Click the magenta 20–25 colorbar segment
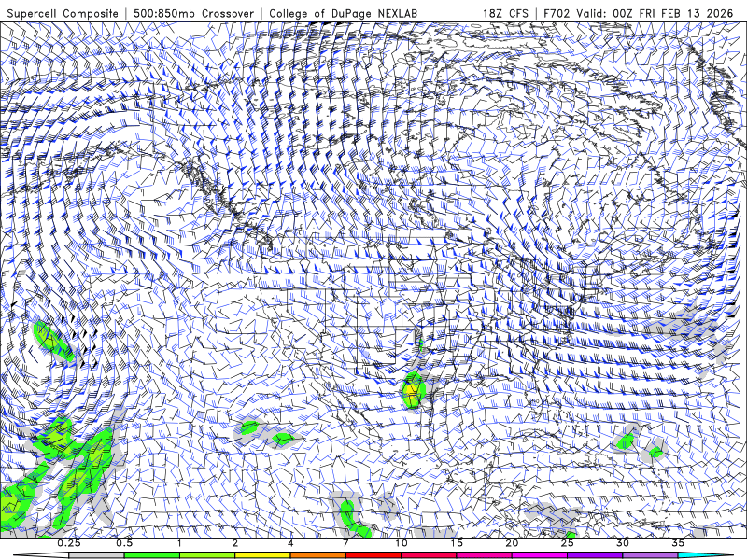The height and width of the screenshot is (560, 747). tap(540, 555)
